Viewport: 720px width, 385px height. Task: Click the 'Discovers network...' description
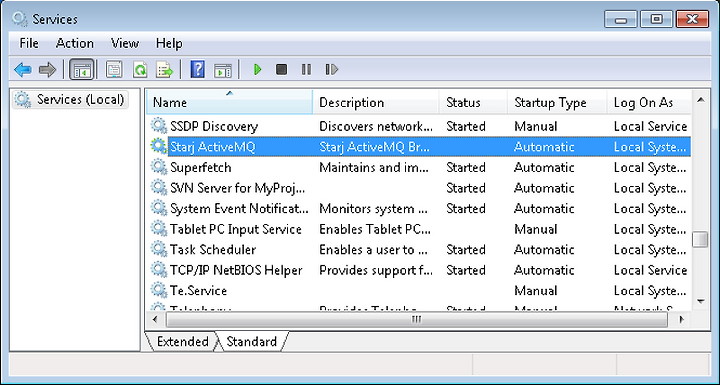pyautogui.click(x=376, y=126)
